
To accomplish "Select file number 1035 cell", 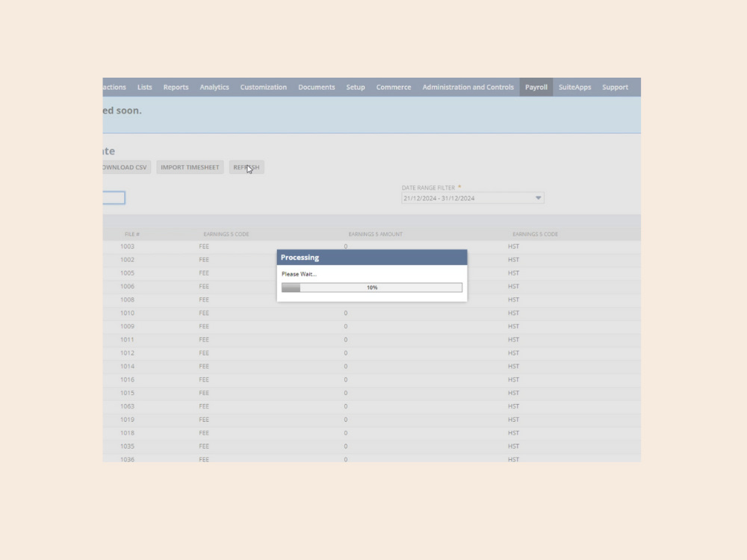I will point(127,447).
